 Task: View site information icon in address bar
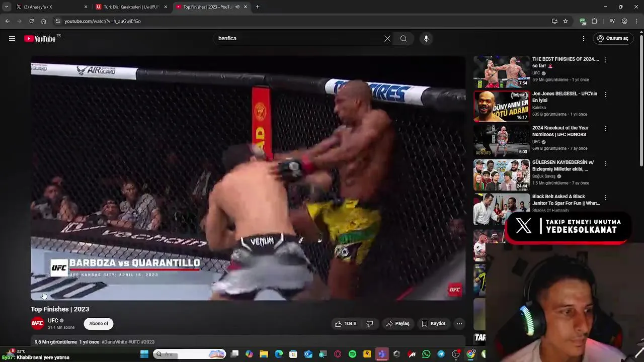(58, 21)
